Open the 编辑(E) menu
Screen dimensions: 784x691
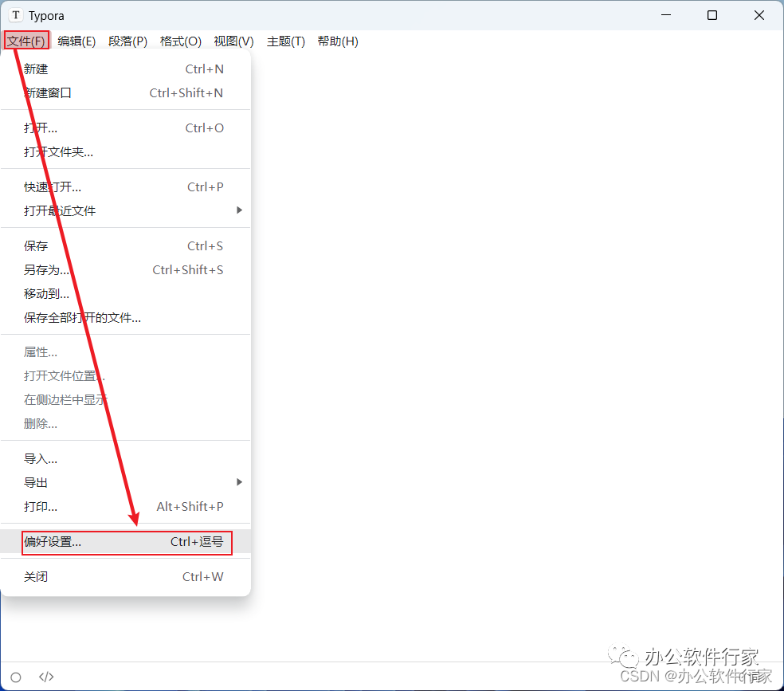[x=76, y=41]
